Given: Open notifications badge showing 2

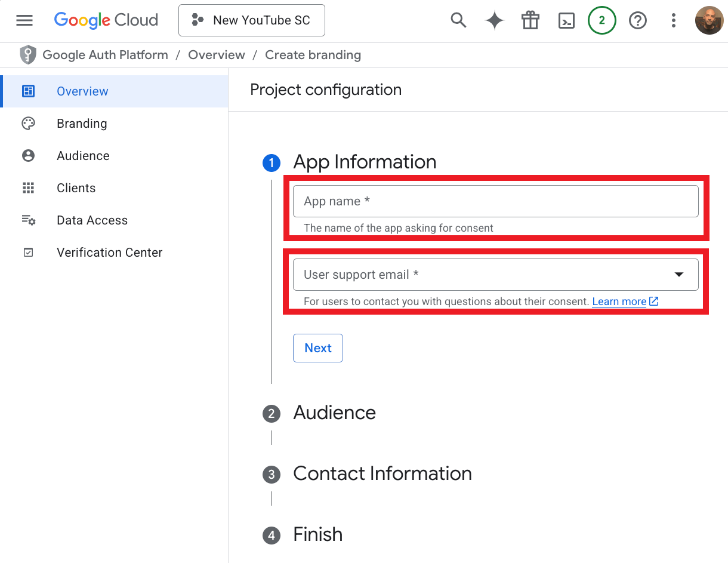Looking at the screenshot, I should coord(601,20).
